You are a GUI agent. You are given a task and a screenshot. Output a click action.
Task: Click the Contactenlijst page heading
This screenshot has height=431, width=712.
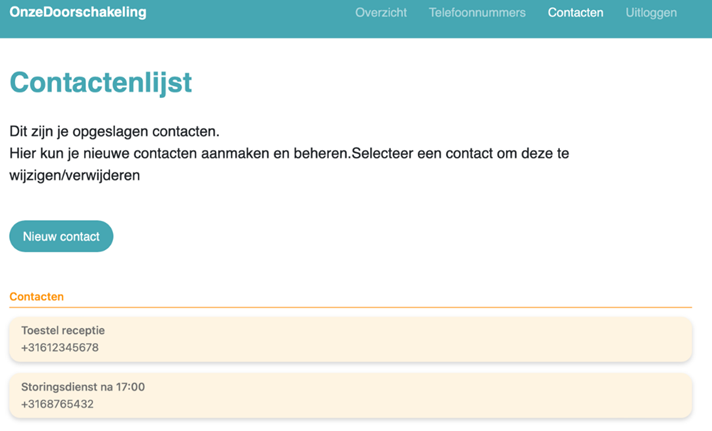click(100, 82)
